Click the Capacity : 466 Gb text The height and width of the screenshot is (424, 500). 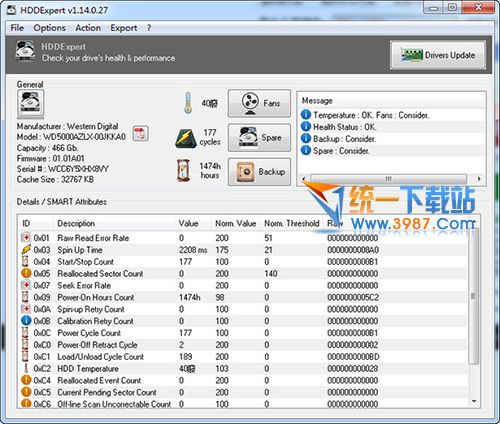(47, 148)
